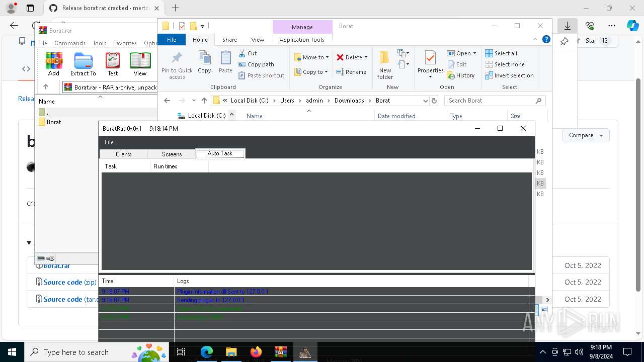The image size is (644, 362).
Task: Create a New folder in Explorer
Action: click(385, 65)
